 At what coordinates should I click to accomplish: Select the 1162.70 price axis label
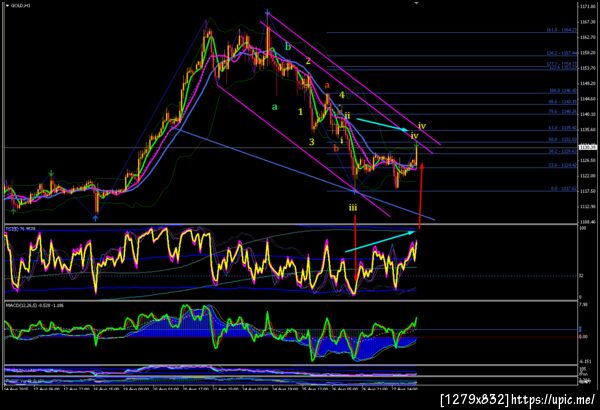(588, 37)
